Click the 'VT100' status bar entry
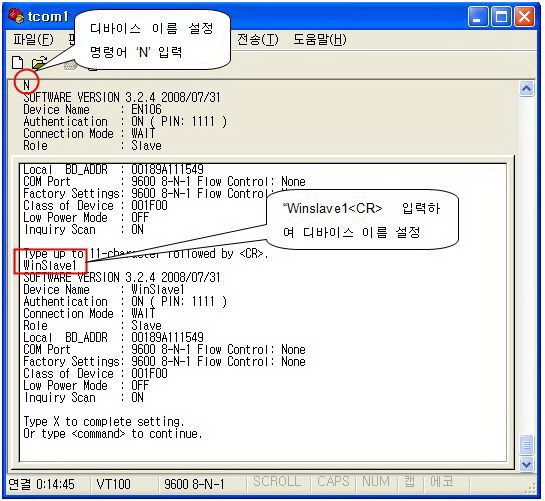The width and height of the screenshot is (545, 501). (113, 484)
